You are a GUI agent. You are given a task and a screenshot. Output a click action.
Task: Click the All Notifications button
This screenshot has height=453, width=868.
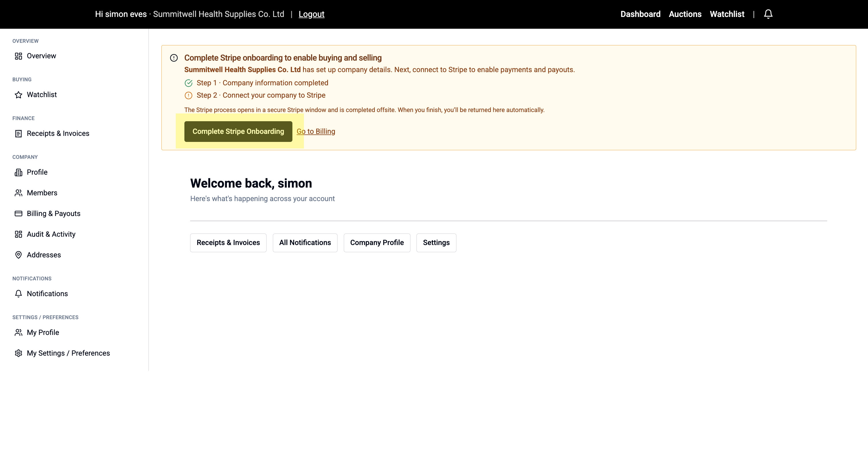click(x=305, y=243)
